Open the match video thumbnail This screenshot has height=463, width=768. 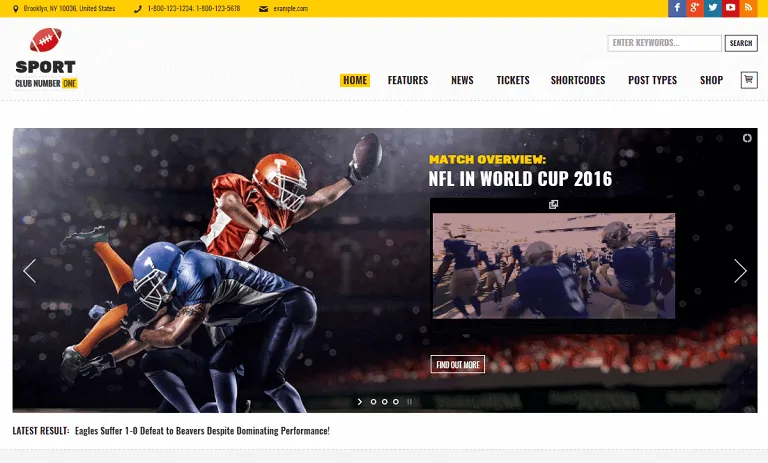[x=554, y=266]
